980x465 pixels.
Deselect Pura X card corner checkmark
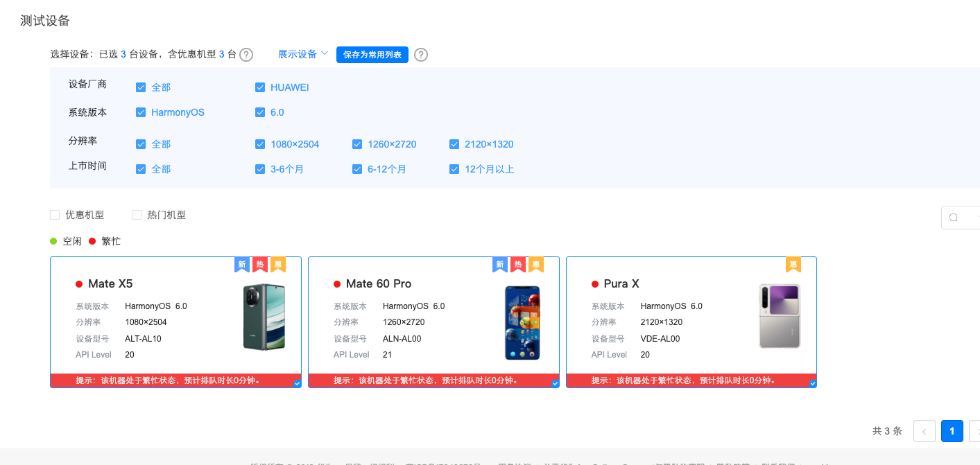point(813,383)
